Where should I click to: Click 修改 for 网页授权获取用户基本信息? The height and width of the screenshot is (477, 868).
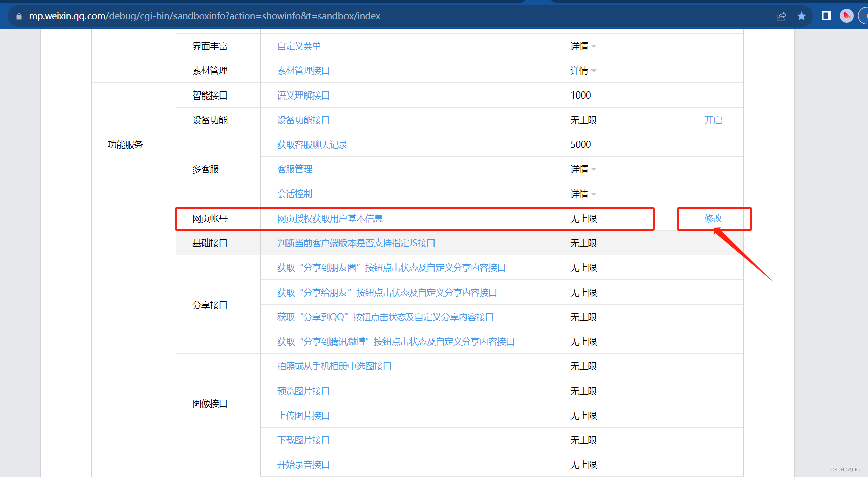point(713,219)
